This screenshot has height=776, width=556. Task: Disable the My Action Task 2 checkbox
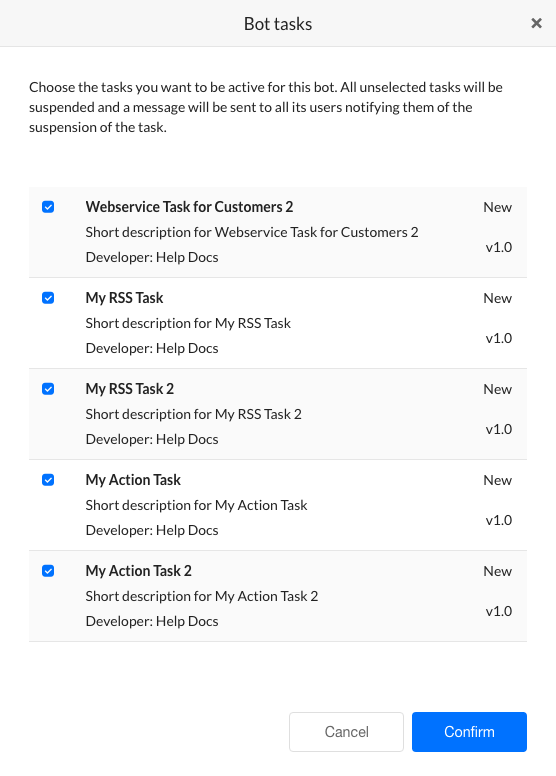click(x=48, y=571)
